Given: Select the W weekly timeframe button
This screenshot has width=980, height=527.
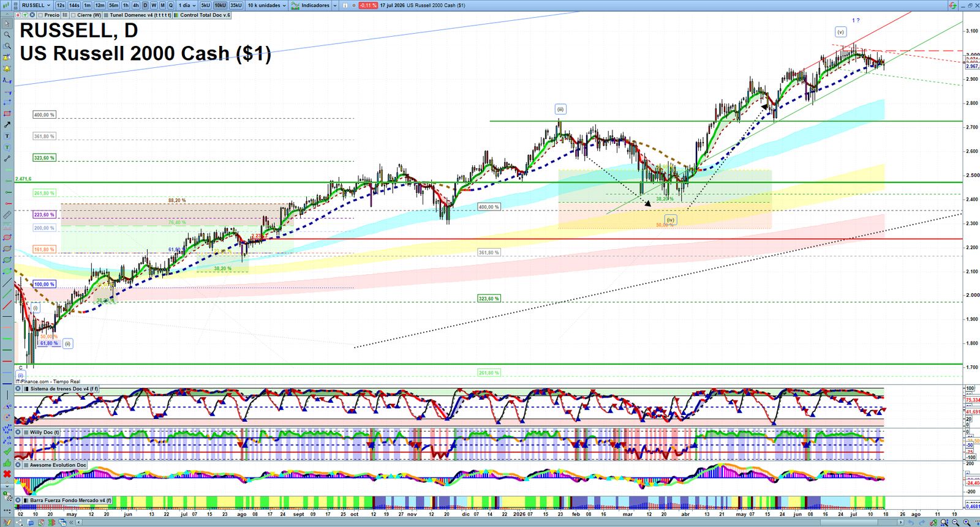Looking at the screenshot, I should click(x=154, y=6).
